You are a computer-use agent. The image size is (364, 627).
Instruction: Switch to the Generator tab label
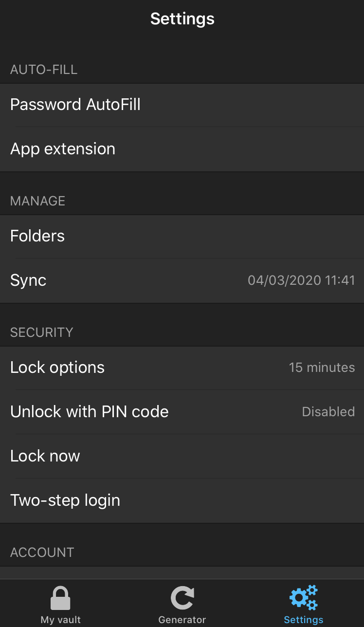coord(182,620)
